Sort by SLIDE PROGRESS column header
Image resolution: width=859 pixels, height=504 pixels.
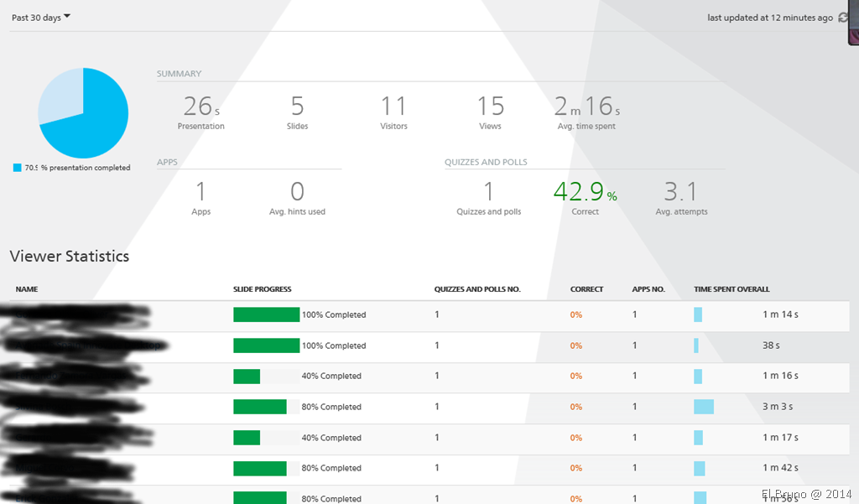[262, 289]
